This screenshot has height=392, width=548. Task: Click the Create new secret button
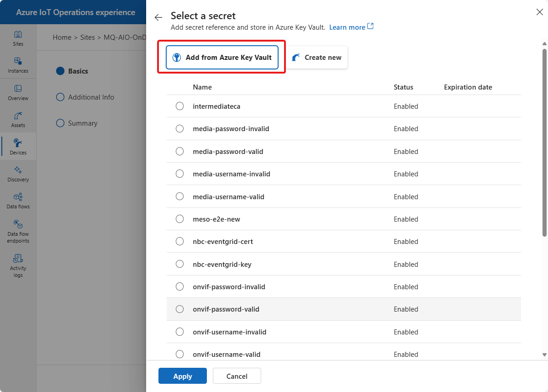pyautogui.click(x=317, y=57)
